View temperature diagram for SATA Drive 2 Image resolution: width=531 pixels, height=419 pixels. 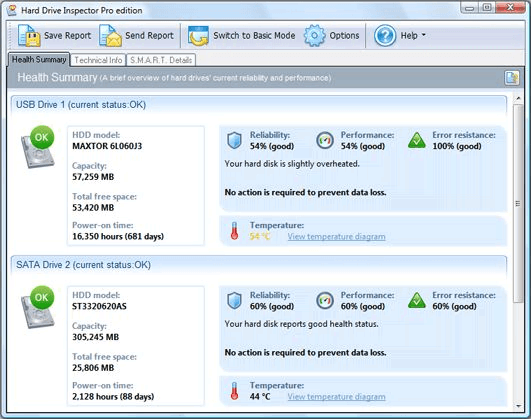coord(336,397)
